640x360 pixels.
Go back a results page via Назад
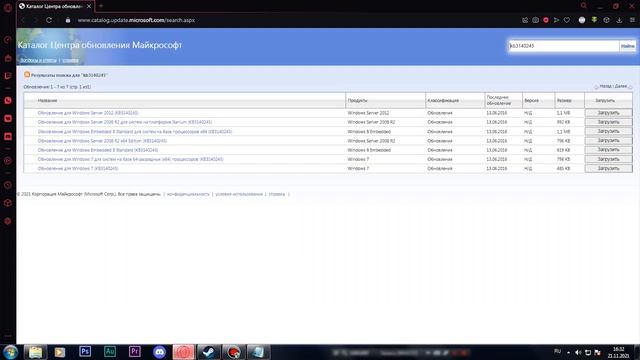605,87
